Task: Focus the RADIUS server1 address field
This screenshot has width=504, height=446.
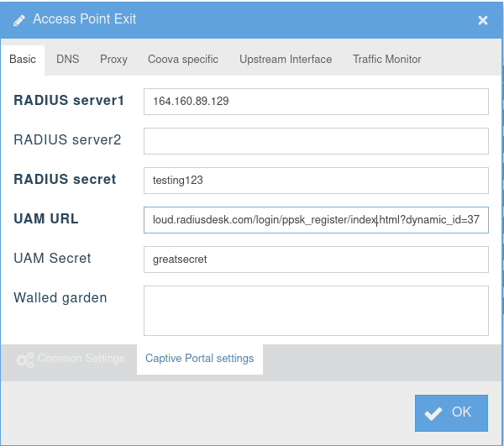Action: tap(316, 102)
